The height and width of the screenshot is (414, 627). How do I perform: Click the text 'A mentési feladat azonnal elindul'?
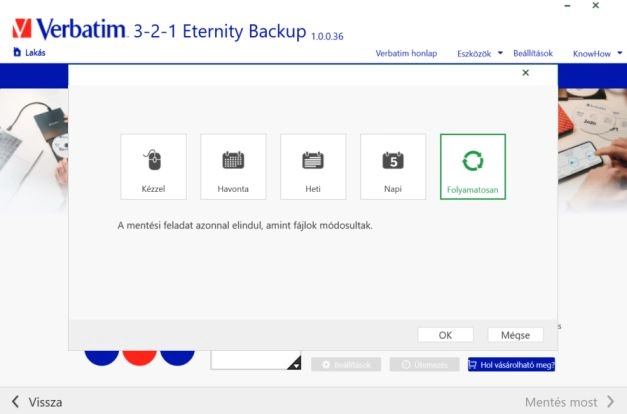click(190, 226)
